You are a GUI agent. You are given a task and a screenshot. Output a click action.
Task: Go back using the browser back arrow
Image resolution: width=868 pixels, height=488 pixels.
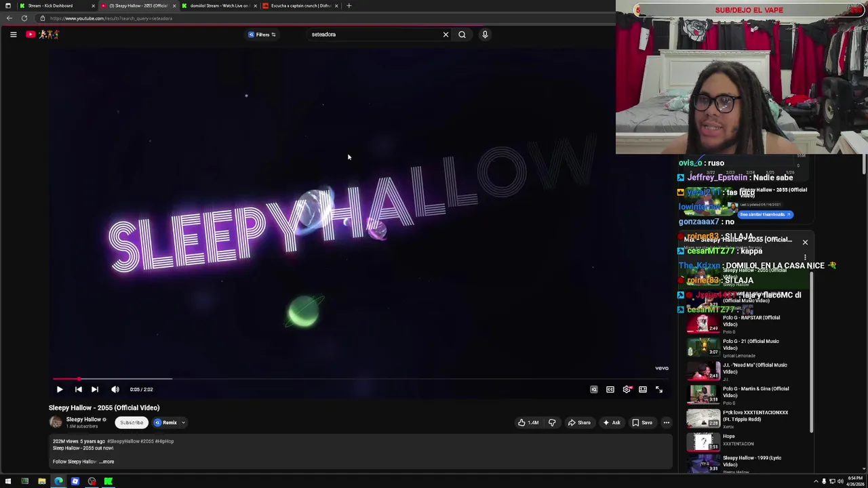coord(9,18)
